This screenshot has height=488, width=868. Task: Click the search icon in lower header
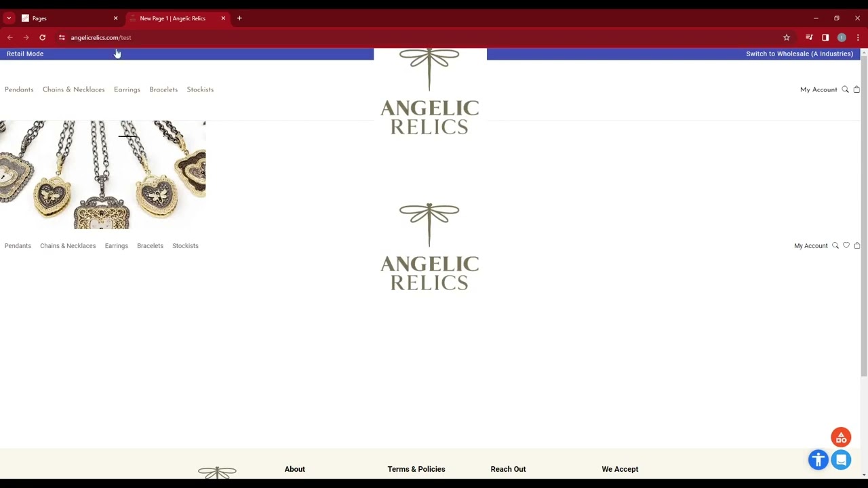pyautogui.click(x=835, y=245)
